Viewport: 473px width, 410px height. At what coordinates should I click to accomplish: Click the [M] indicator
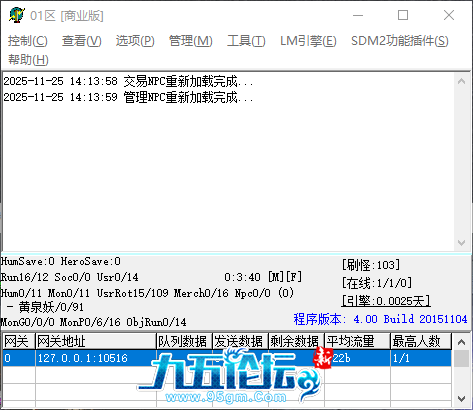point(276,277)
